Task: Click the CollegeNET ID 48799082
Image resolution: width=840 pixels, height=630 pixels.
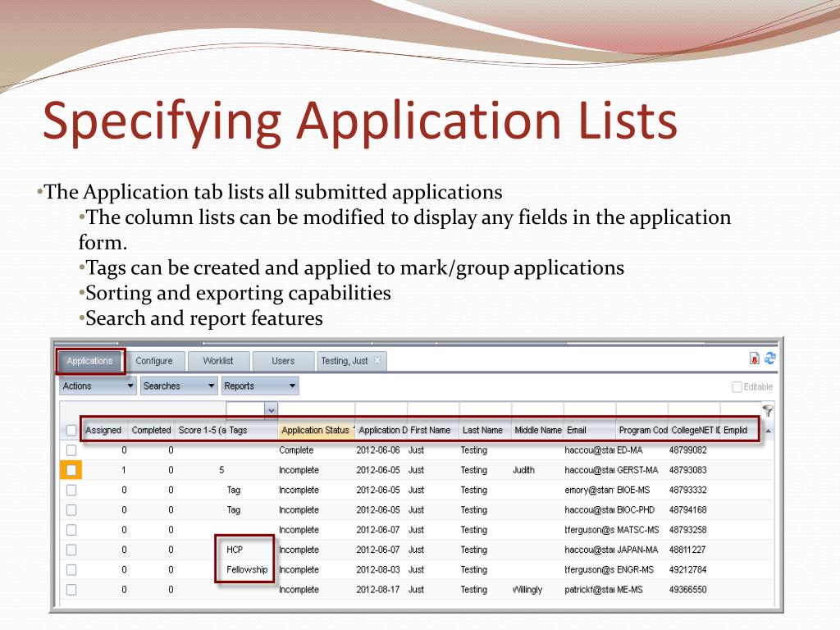Action: (688, 450)
